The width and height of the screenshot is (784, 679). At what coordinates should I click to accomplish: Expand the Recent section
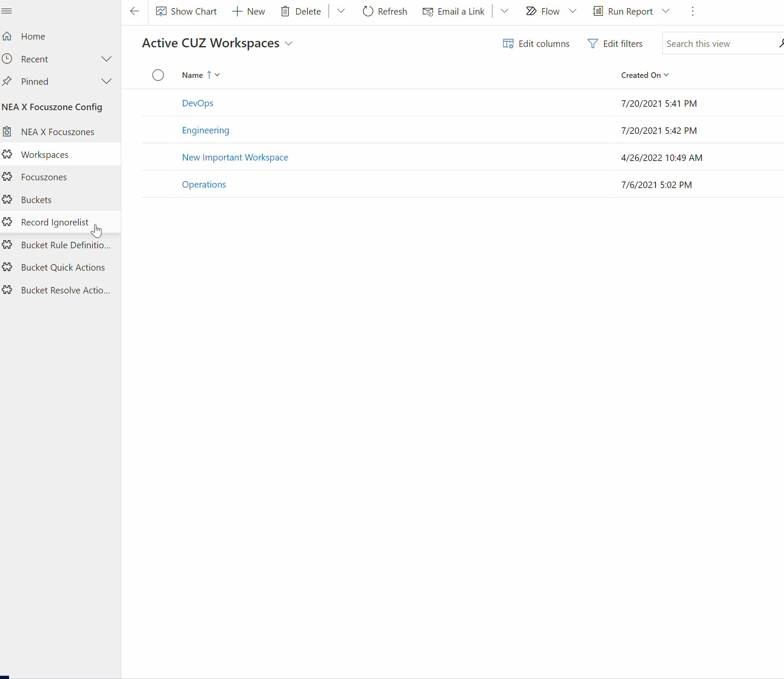pyautogui.click(x=106, y=59)
